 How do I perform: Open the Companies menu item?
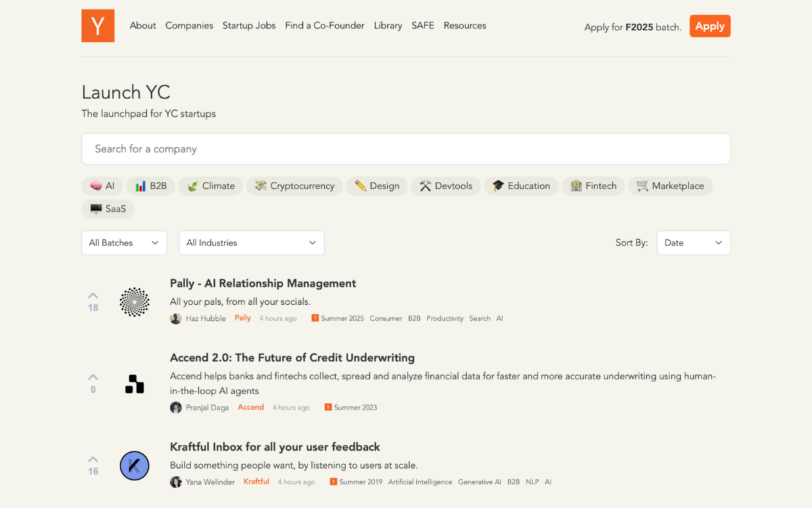click(189, 26)
